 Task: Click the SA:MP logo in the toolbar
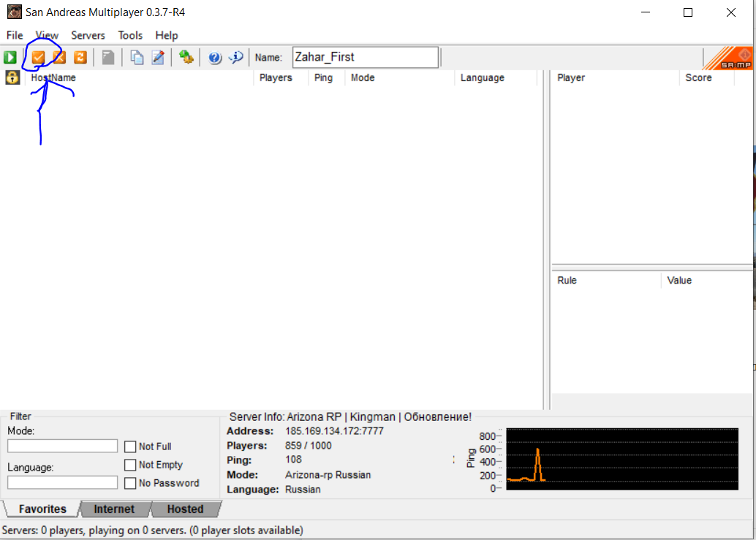click(728, 58)
